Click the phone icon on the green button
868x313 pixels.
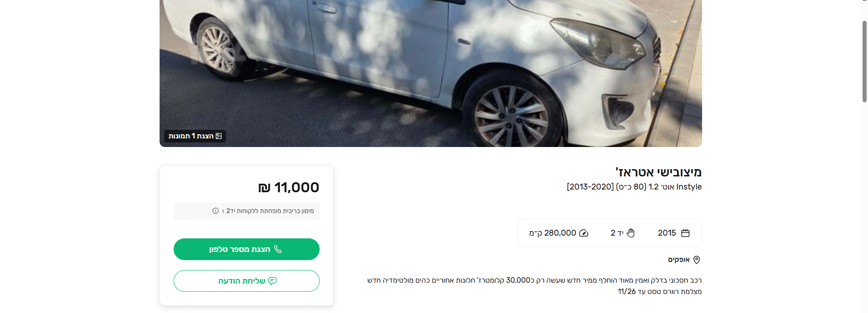point(278,249)
